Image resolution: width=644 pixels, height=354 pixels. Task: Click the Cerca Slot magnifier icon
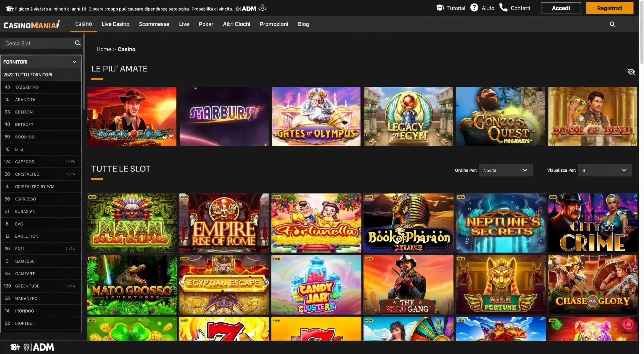(x=78, y=43)
